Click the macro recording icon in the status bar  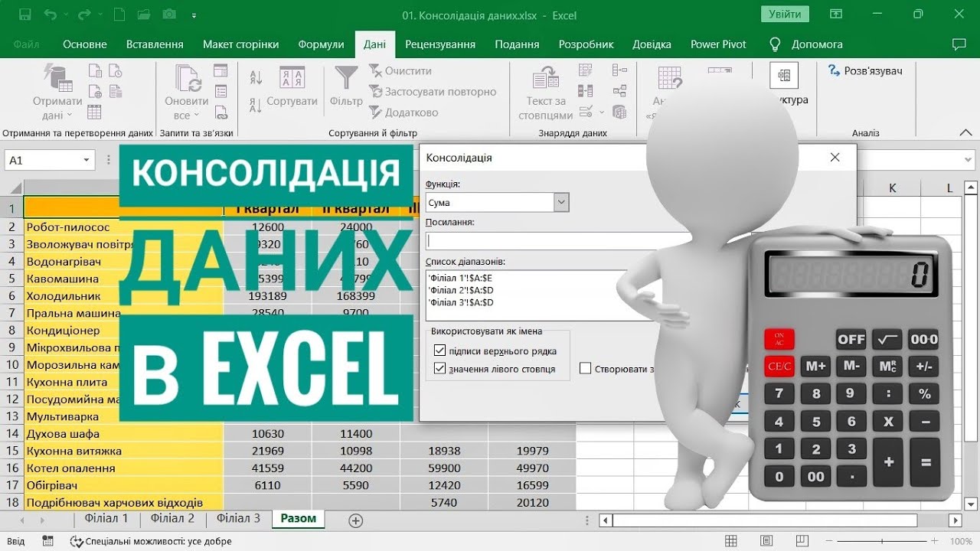point(48,541)
